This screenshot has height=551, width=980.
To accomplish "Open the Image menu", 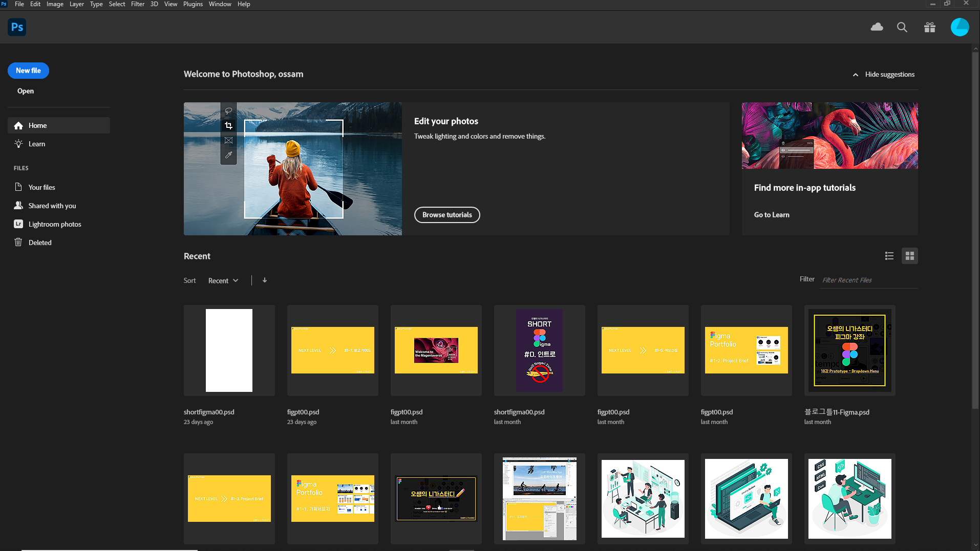I will pos(55,4).
